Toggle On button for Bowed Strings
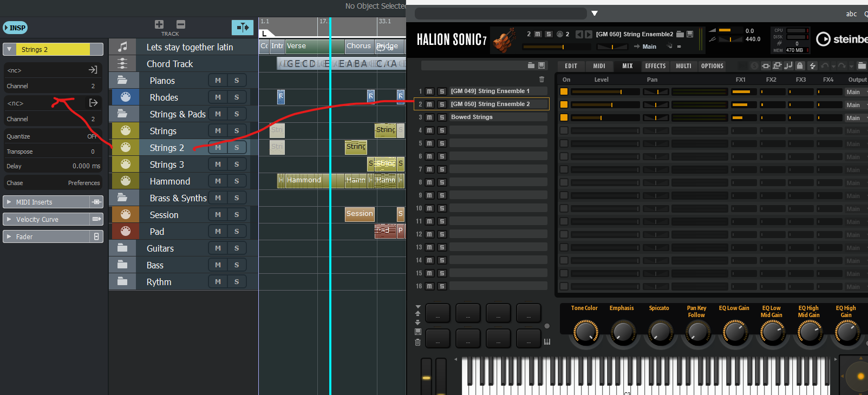The width and height of the screenshot is (868, 395). (564, 117)
